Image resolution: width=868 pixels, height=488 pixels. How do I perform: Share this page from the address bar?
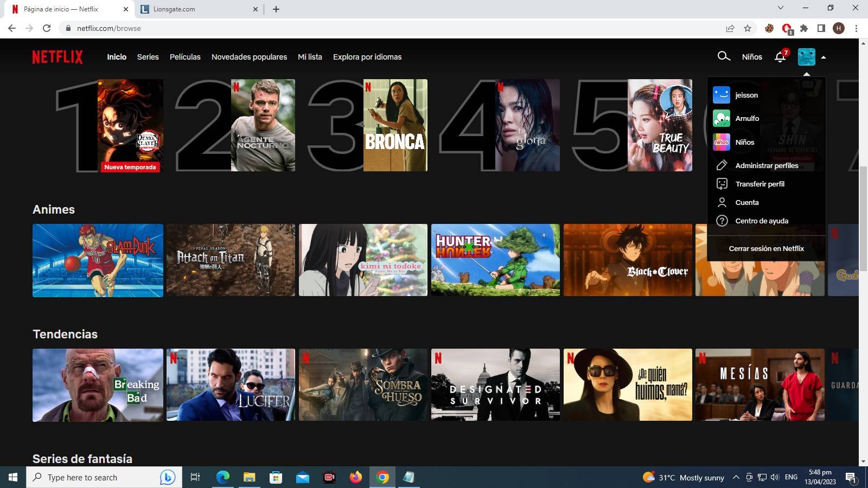pyautogui.click(x=730, y=28)
